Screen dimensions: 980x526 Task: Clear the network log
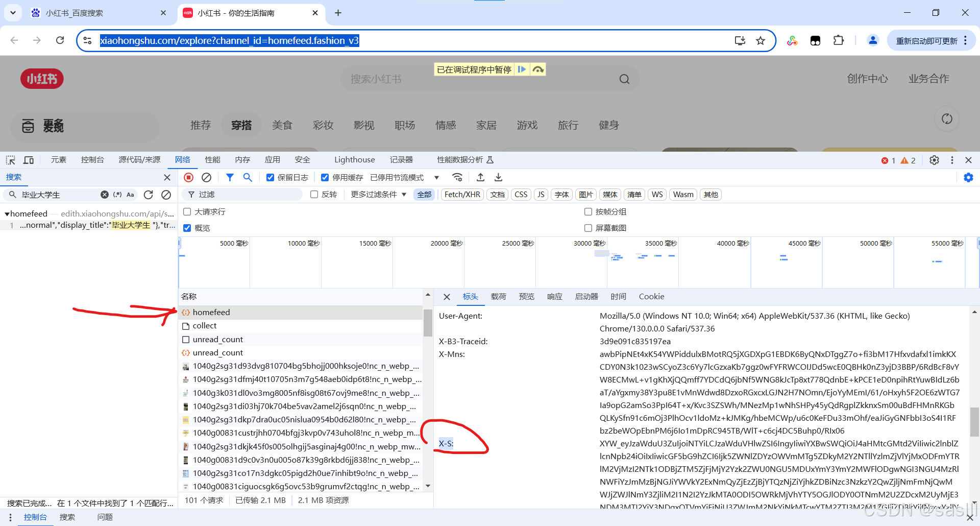click(206, 177)
